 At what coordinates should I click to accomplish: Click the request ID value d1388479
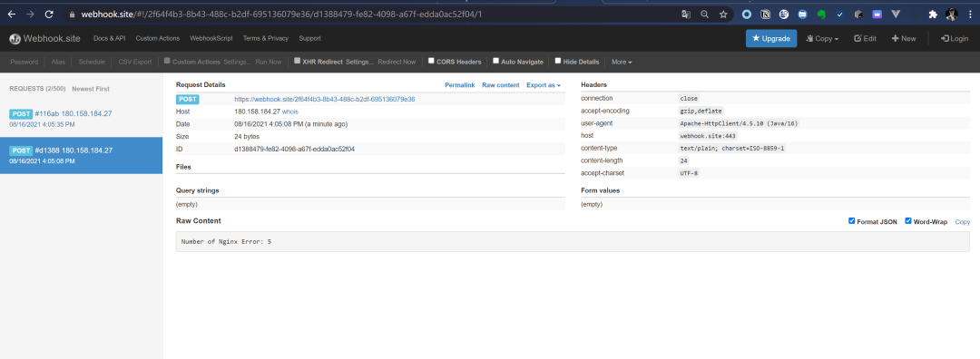click(x=294, y=149)
